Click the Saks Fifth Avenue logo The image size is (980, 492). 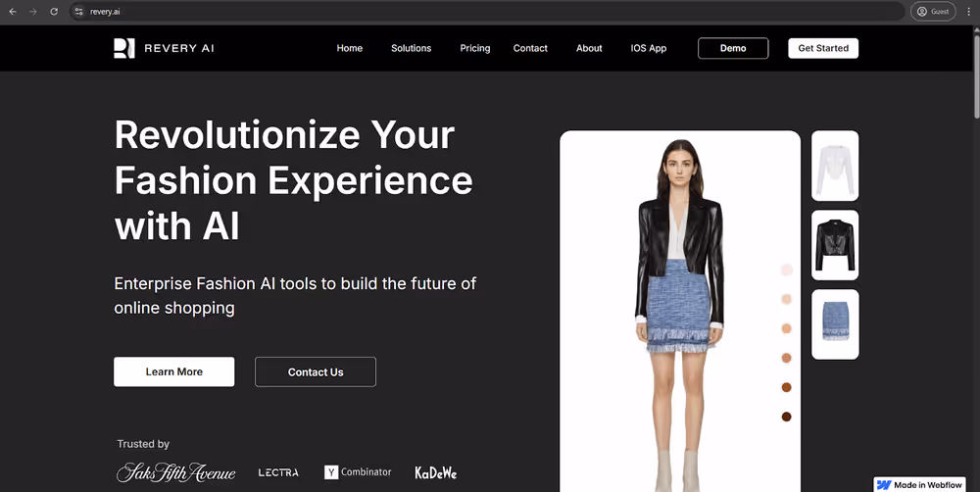(176, 472)
